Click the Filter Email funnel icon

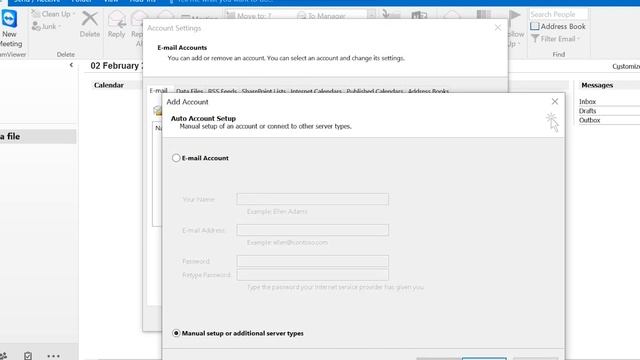(x=535, y=39)
